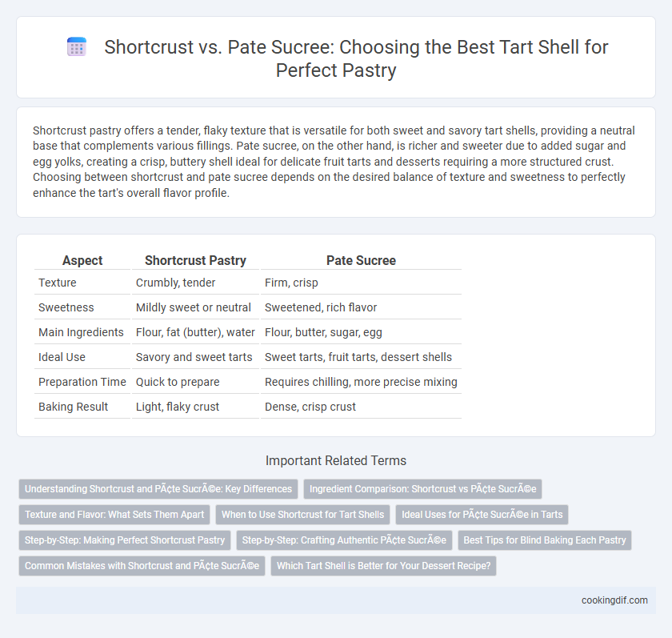
Task: Open 'Best Tips for Blind Baking Each Pastry'
Action: tap(545, 540)
